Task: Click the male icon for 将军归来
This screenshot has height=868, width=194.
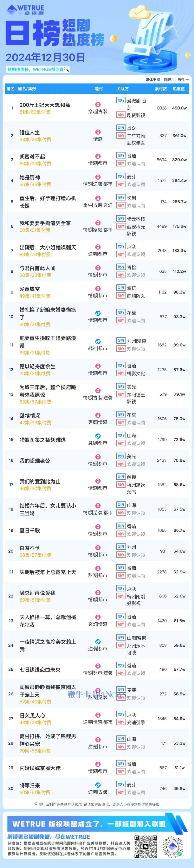Action: [x=98, y=785]
